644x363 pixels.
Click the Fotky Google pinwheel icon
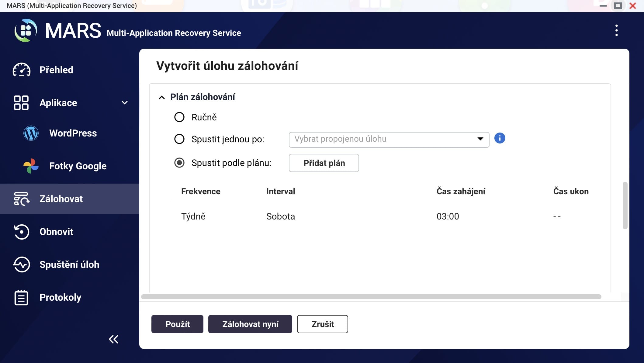click(31, 166)
